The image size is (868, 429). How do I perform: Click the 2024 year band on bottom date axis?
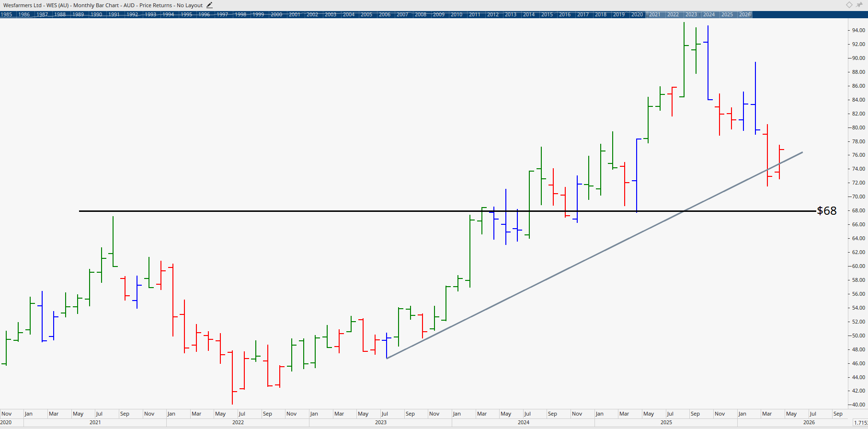524,422
